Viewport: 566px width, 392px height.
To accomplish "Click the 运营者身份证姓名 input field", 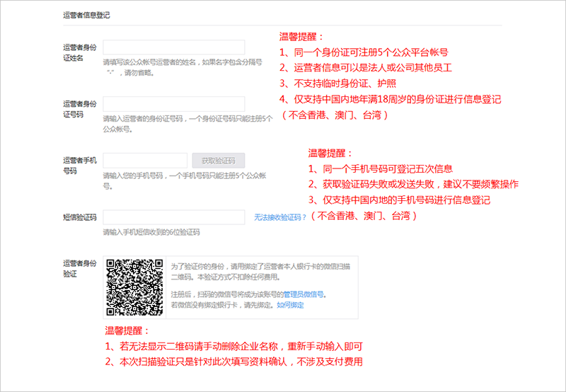I will coord(173,47).
